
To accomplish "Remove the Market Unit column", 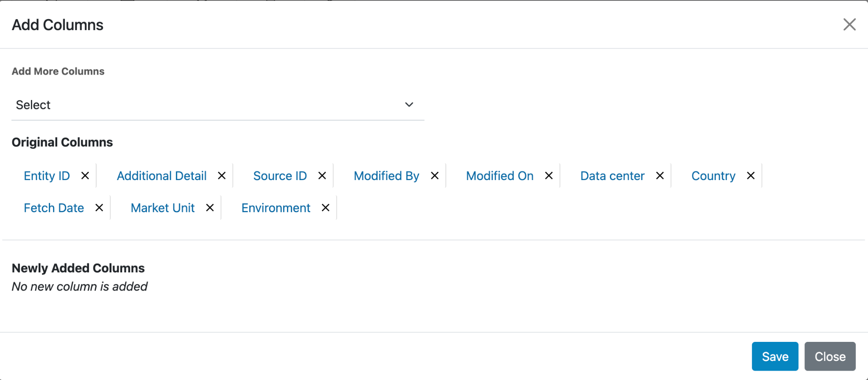I will point(210,208).
